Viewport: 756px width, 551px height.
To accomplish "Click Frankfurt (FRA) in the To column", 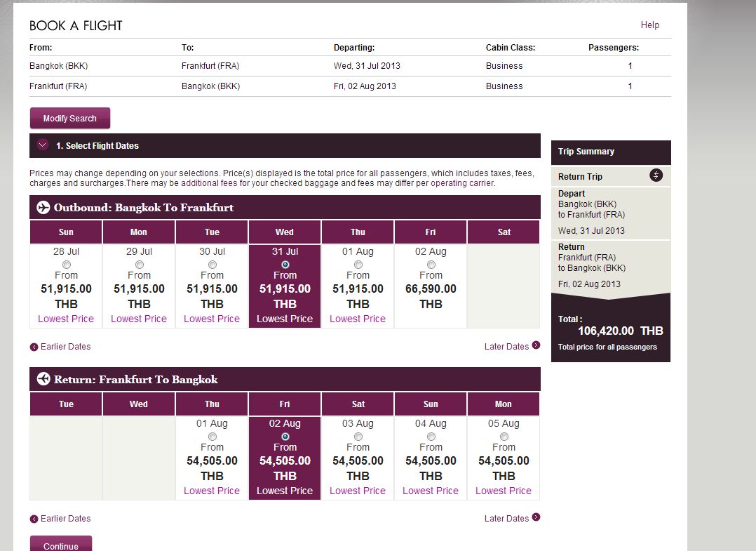I will click(x=210, y=66).
